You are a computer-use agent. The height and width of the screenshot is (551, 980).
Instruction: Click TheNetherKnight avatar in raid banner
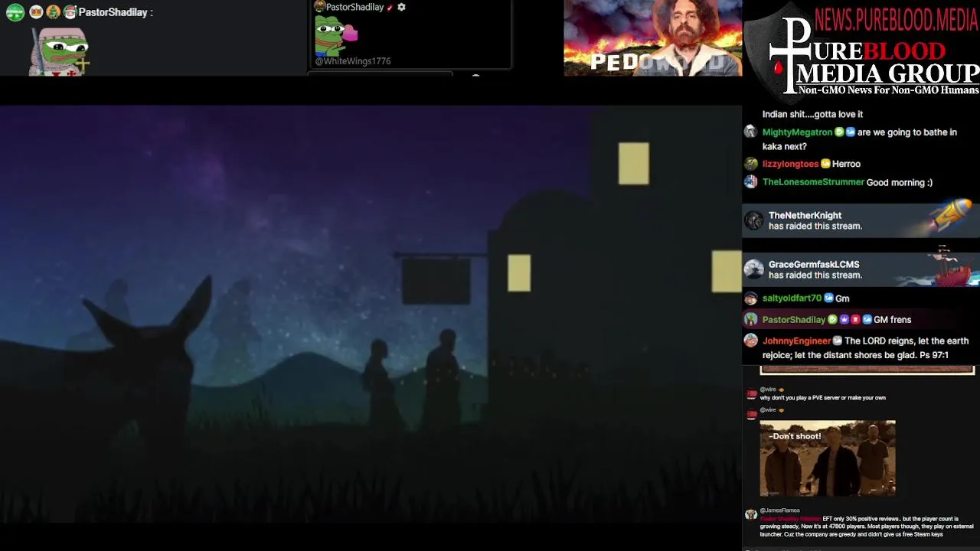(x=754, y=220)
